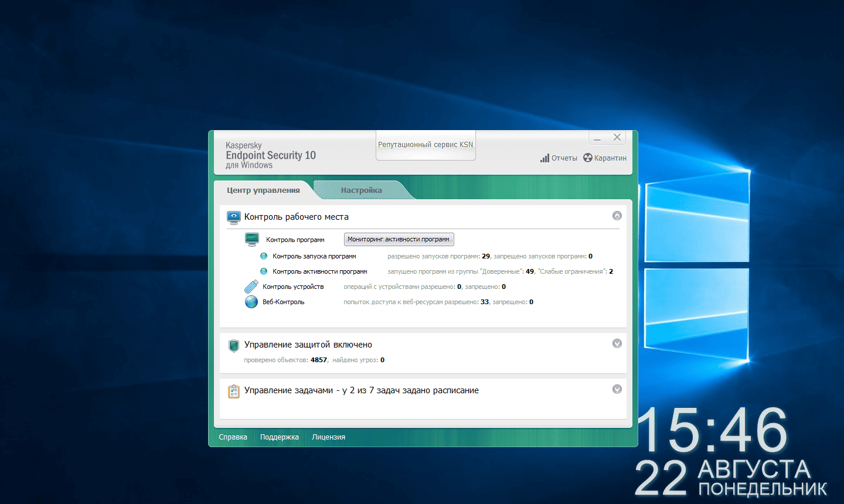Viewport: 844px width, 504px height.
Task: Click the Карантин label text
Action: (610, 158)
